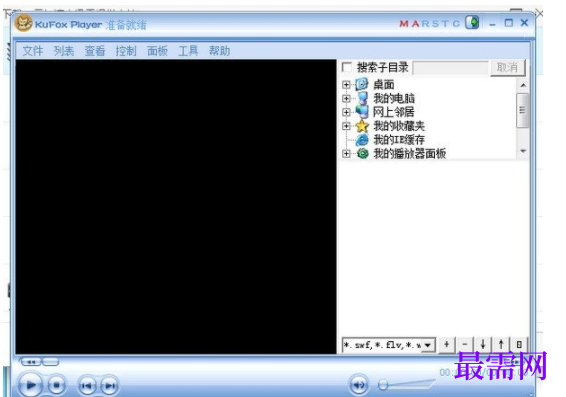566x397 pixels.
Task: Click the minus remove button beside file filter
Action: point(465,344)
